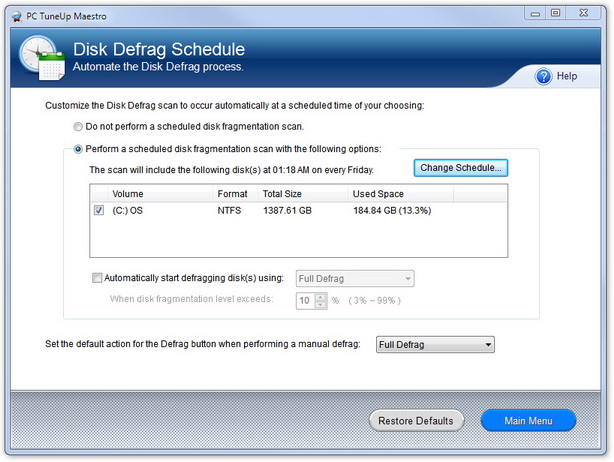Select 'Perform a scheduled disk fragmentation scan' option
This screenshot has width=614, height=462.
(x=79, y=149)
